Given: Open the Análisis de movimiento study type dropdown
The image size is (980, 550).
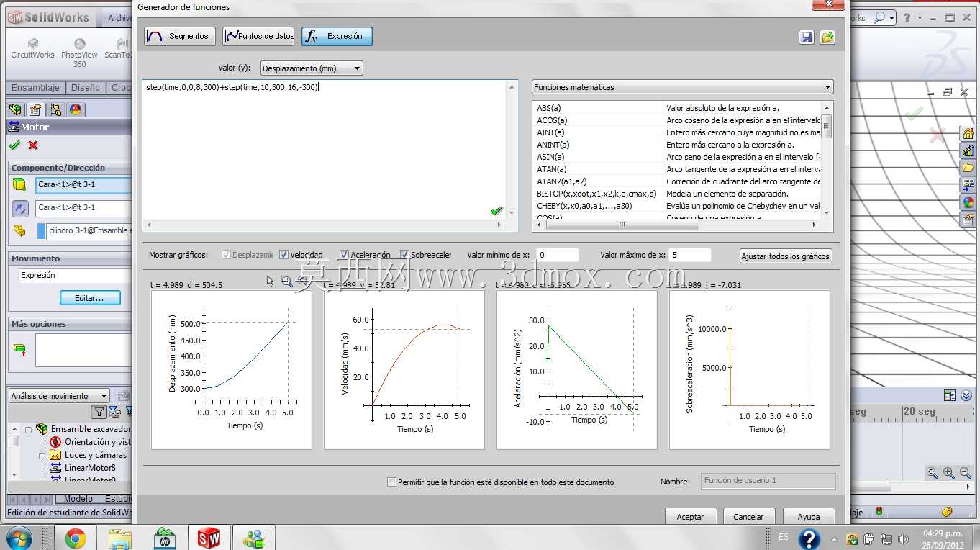Looking at the screenshot, I should click(59, 396).
